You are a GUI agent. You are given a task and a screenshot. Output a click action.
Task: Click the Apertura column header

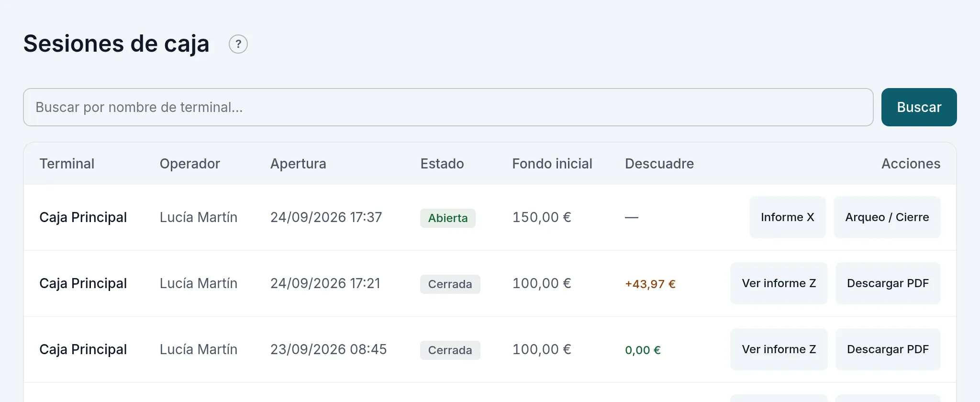pos(298,164)
